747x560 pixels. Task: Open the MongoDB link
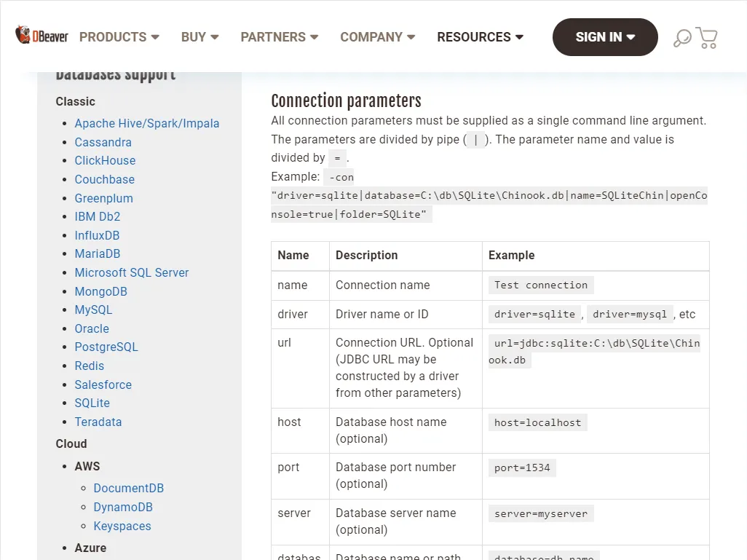pyautogui.click(x=101, y=291)
